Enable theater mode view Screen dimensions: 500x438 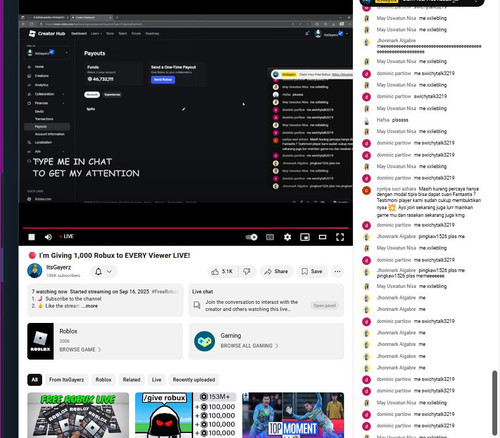(x=322, y=237)
